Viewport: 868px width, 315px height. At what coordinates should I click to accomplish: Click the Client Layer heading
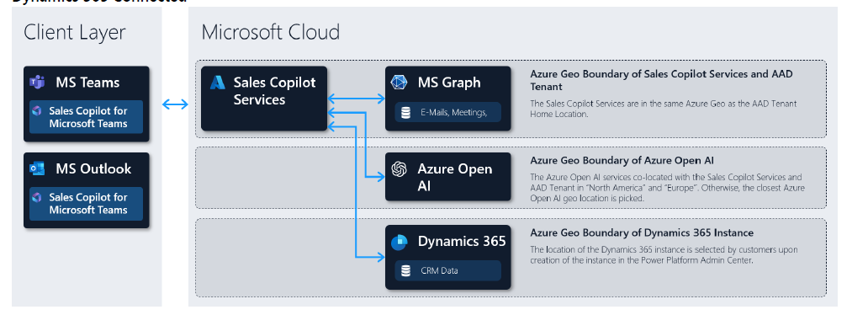click(75, 32)
